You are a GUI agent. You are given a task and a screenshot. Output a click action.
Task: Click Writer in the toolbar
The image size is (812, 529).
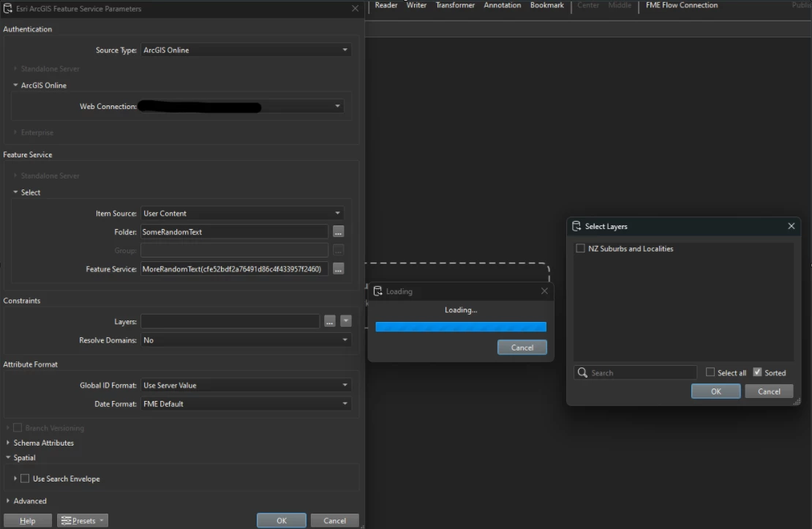point(416,5)
